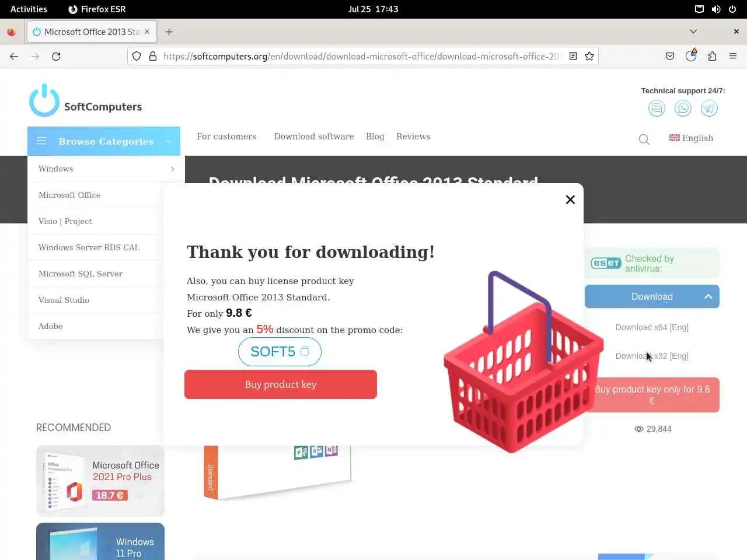Expand the Browse Categories dropdown
747x560 pixels.
coord(104,141)
